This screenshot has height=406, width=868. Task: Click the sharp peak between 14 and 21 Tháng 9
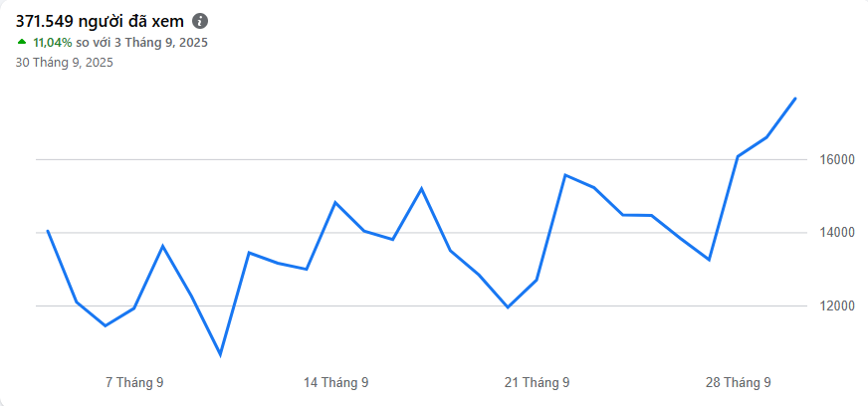(x=421, y=188)
